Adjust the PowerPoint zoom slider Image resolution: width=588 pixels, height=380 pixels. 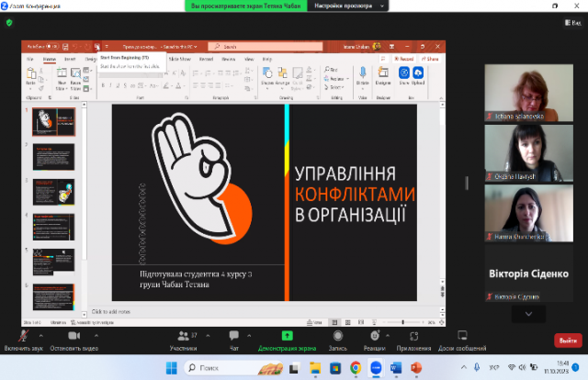pyautogui.click(x=404, y=322)
